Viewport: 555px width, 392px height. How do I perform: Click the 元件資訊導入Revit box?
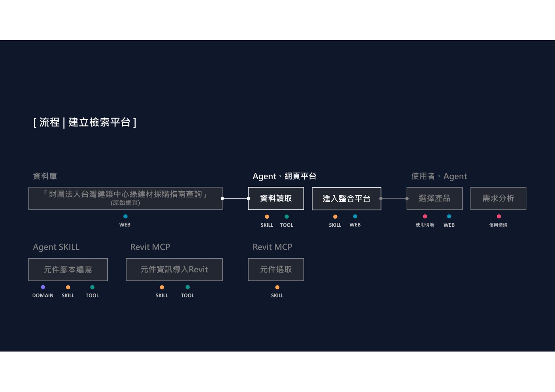174,269
